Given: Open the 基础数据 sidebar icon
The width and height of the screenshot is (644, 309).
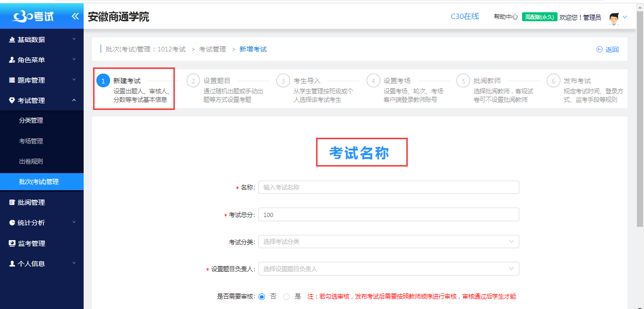Looking at the screenshot, I should coord(11,40).
